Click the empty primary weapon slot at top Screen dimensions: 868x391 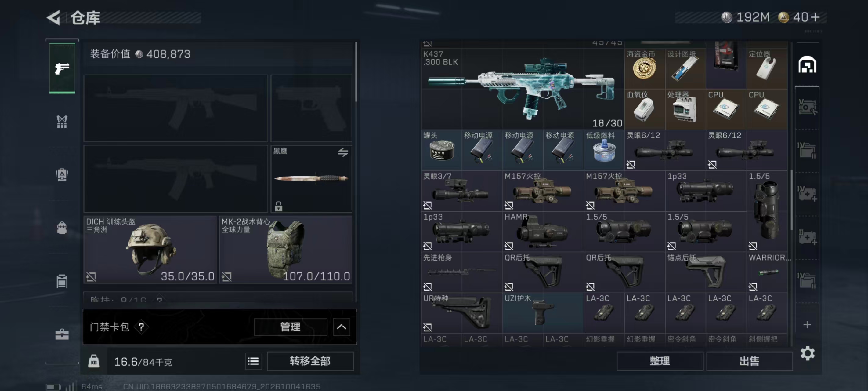[175, 108]
